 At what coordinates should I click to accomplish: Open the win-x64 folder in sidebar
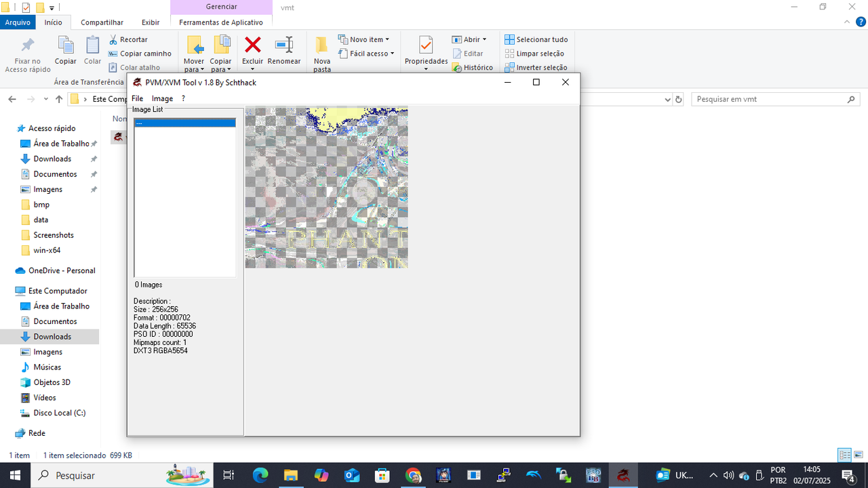coord(47,250)
